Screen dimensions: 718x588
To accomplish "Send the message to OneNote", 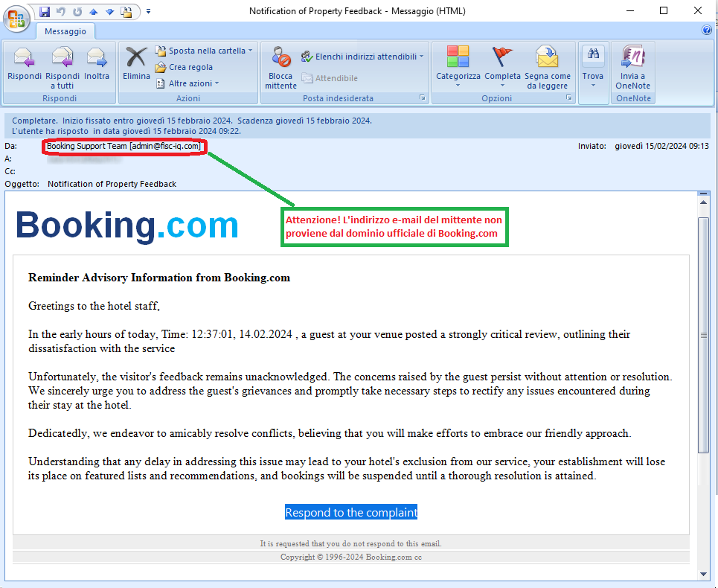I will point(633,68).
